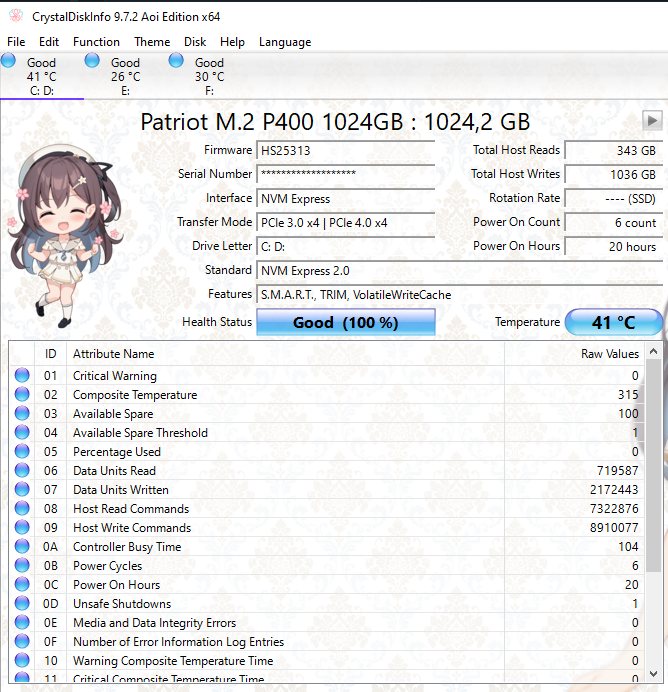This screenshot has width=668, height=692.
Task: Click status orb of Media and Data Integrity Errors
Action: tap(22, 622)
